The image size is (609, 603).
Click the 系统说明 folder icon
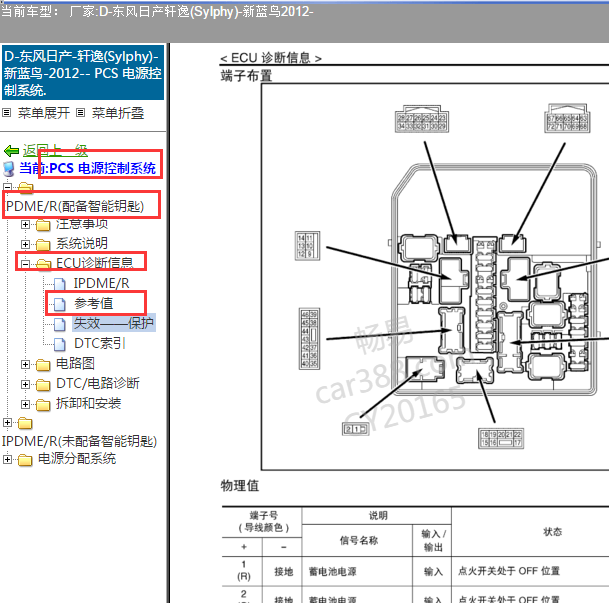tap(43, 245)
